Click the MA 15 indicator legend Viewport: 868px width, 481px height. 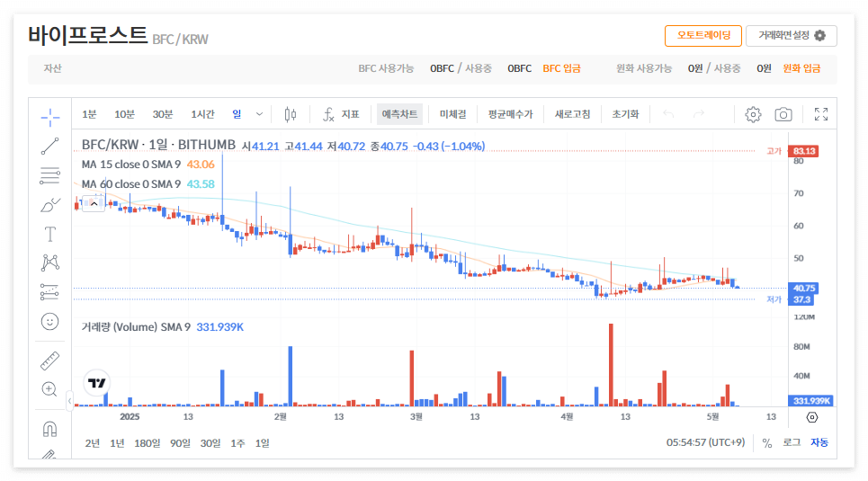[148, 165]
